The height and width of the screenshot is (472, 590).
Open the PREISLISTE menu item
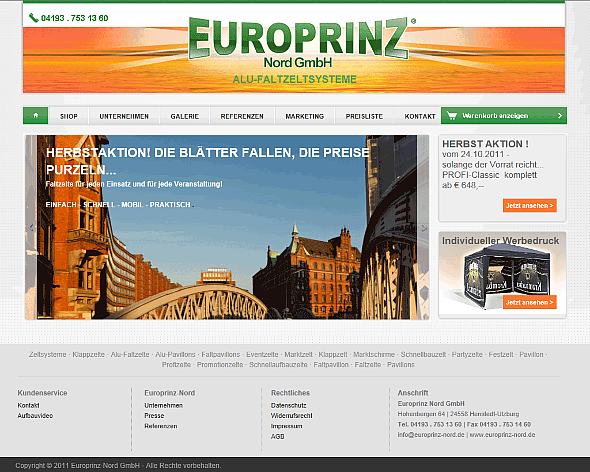point(364,116)
